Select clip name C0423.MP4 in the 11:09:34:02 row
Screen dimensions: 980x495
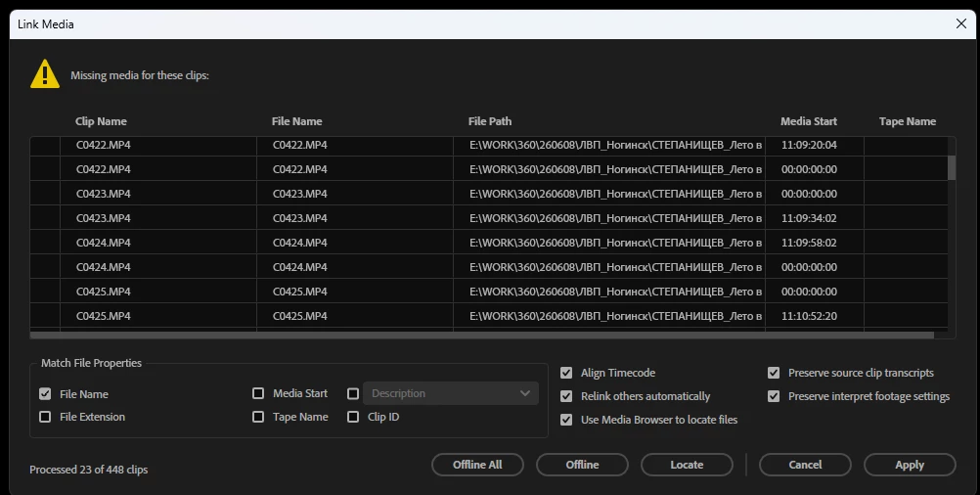click(104, 218)
